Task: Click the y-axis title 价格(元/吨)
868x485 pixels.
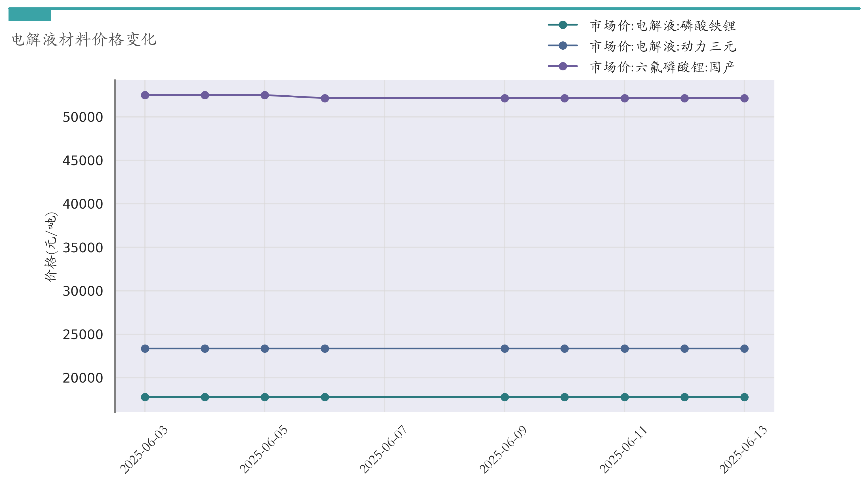Action: click(x=51, y=247)
